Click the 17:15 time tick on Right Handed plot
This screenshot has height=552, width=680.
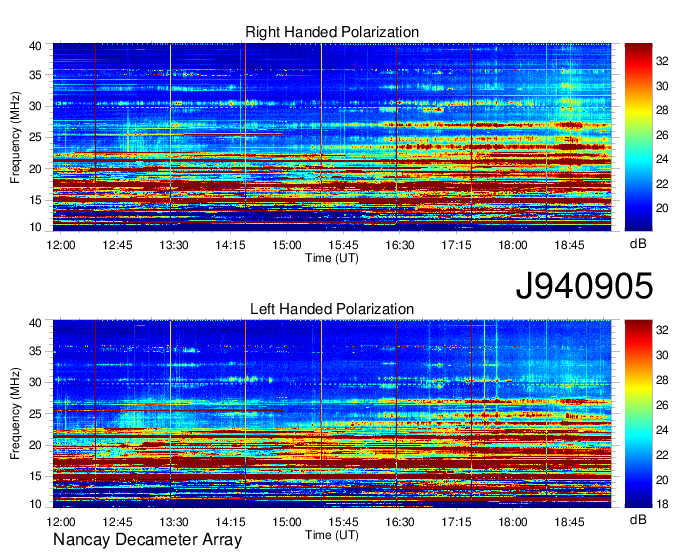(456, 245)
